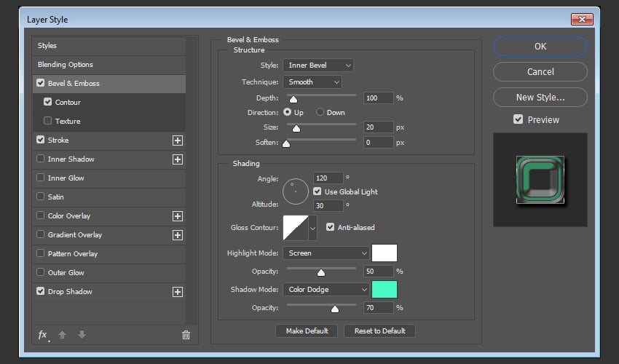Uncheck the Preview checkbox
The image size is (619, 364).
[518, 119]
